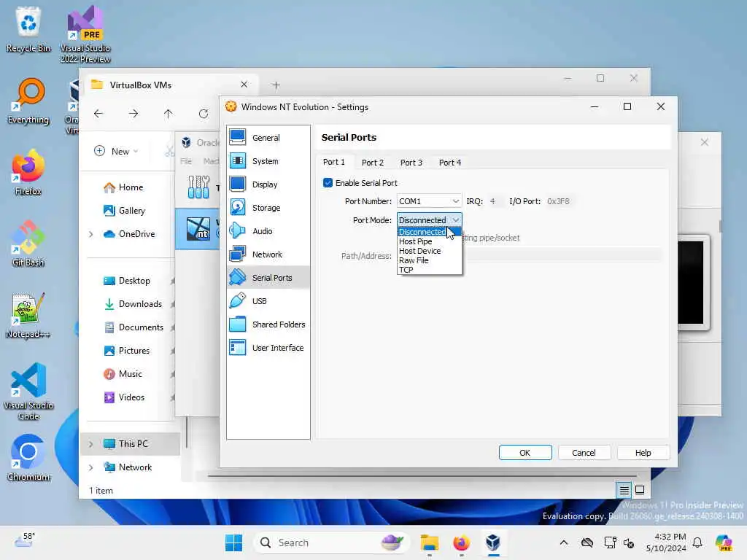Viewport: 747px width, 560px height.
Task: Open General settings category
Action: click(268, 138)
